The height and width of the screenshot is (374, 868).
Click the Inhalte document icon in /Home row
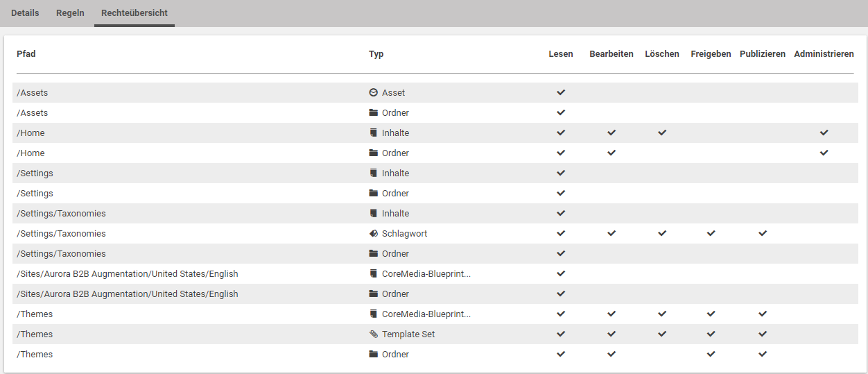(374, 133)
